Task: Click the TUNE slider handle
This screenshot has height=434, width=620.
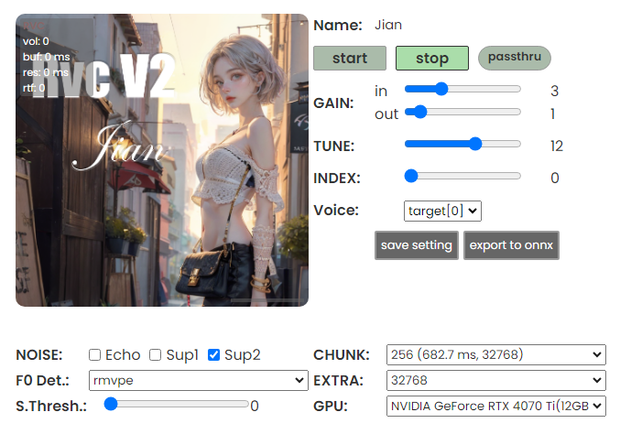Action: pyautogui.click(x=475, y=144)
